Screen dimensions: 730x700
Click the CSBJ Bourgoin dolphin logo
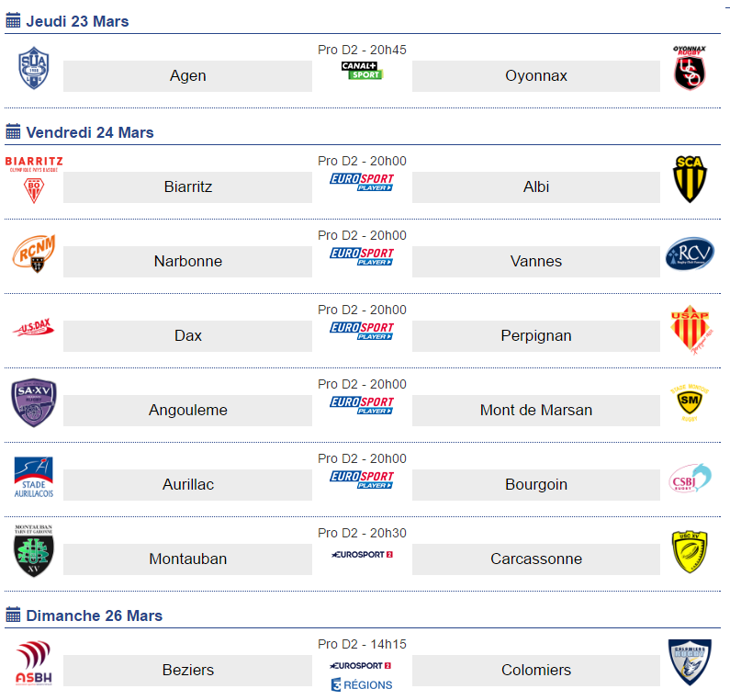[690, 478]
